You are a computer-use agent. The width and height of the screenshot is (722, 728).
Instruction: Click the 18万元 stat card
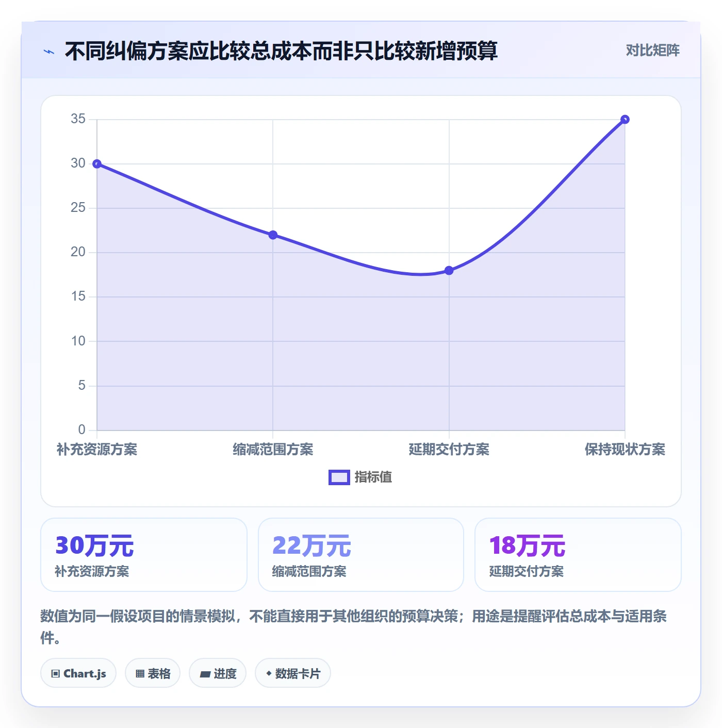pos(578,555)
